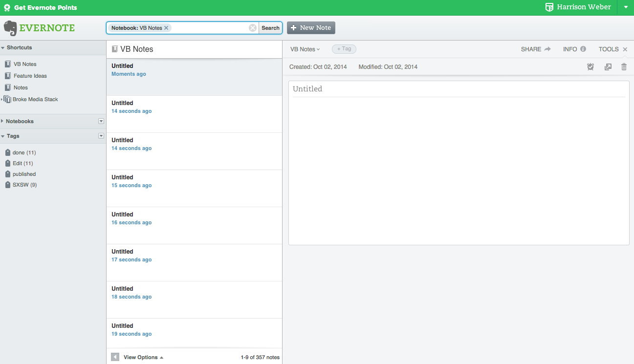Image resolution: width=634 pixels, height=364 pixels.
Task: Click the TOOLS menu
Action: (609, 49)
